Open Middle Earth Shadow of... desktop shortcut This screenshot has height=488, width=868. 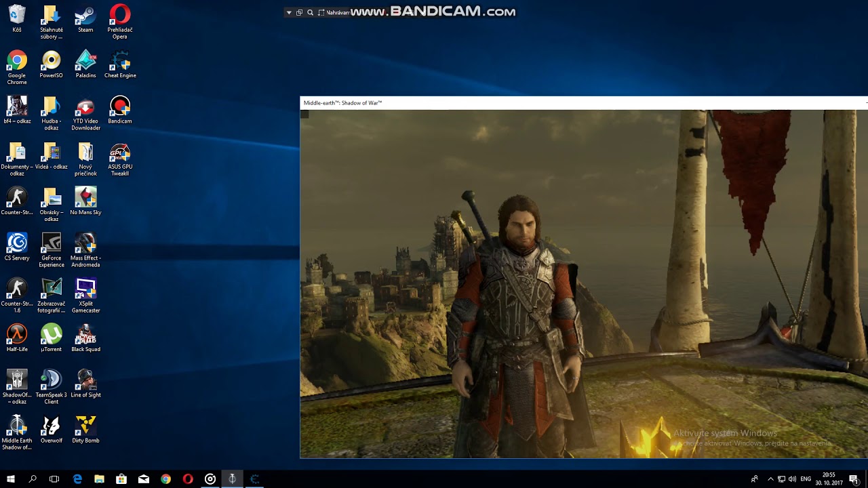tap(17, 432)
